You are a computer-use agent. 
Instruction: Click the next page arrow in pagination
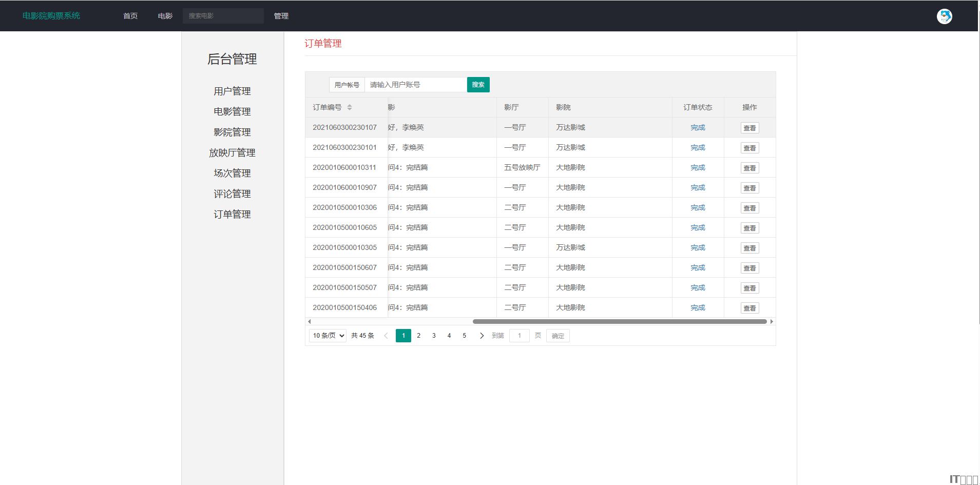click(x=482, y=336)
